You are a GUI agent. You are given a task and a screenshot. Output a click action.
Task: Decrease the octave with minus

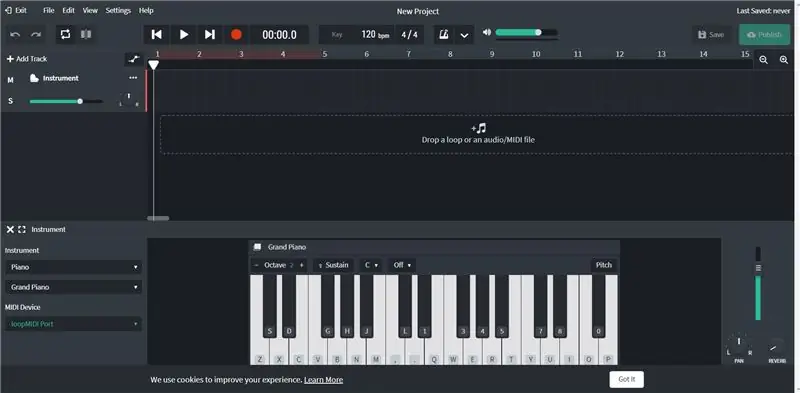[x=256, y=265]
